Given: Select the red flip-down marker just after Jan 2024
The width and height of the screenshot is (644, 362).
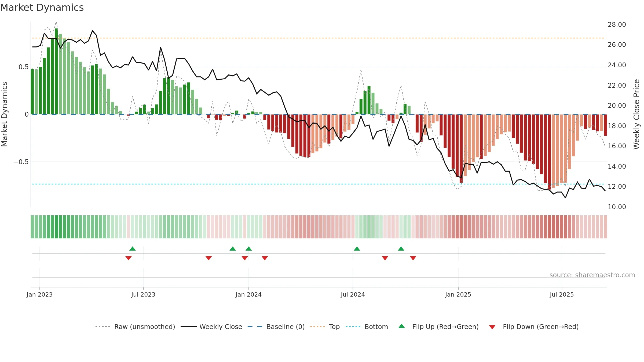Looking at the screenshot, I should [x=265, y=258].
